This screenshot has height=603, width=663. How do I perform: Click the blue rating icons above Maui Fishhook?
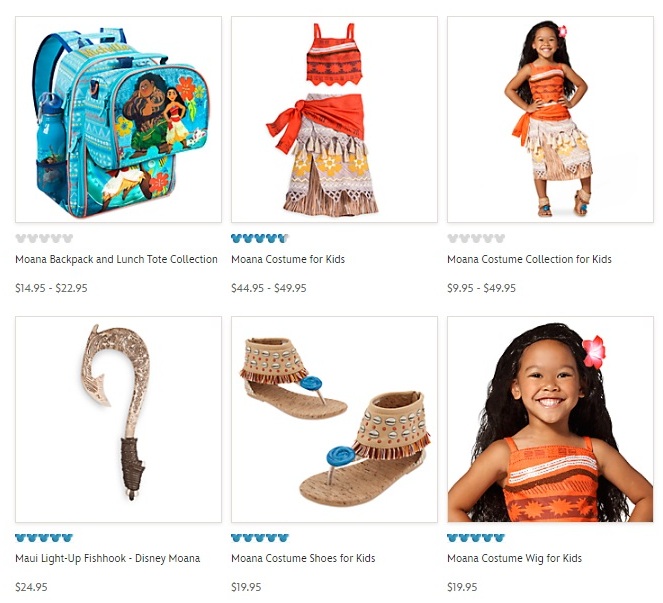(x=44, y=538)
